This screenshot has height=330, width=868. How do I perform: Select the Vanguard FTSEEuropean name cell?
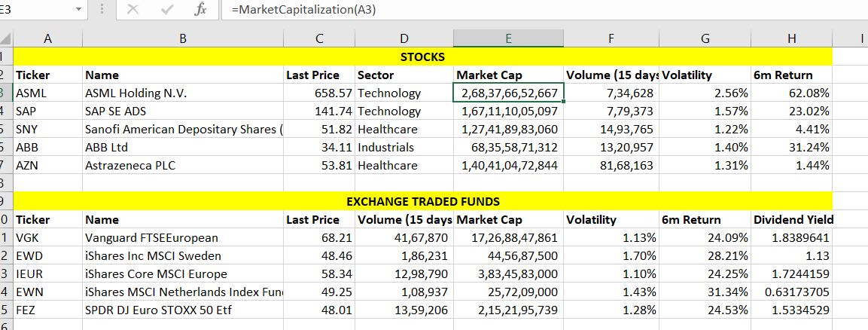182,238
